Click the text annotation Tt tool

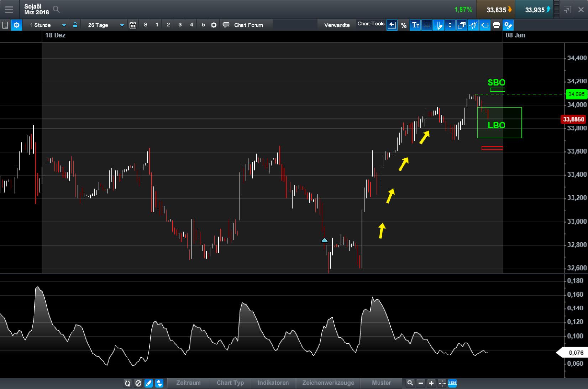coord(415,25)
